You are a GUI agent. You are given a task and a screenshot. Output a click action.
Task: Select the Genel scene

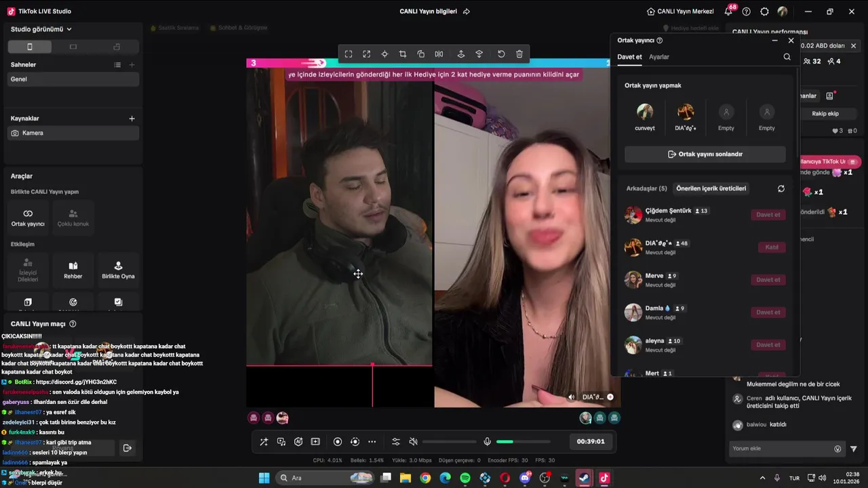click(73, 79)
